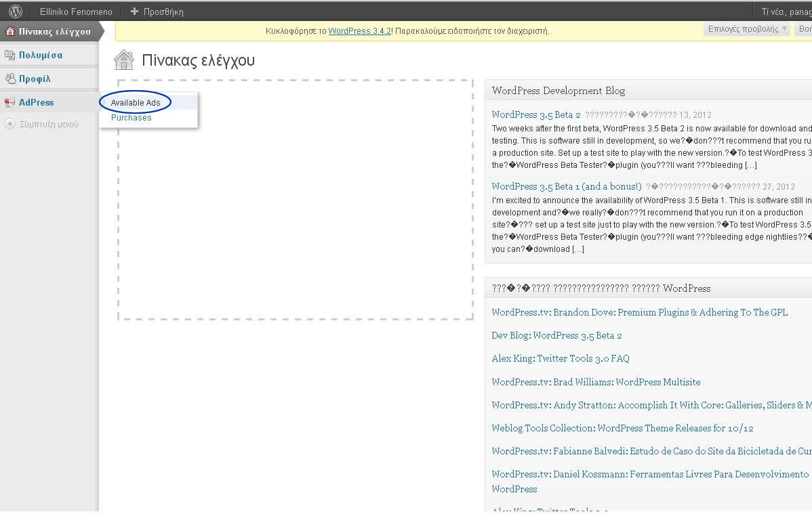Open WordPress 3.5 Beta 1 (and a bonus!) link
Viewport: 812px width, 514px height.
(x=566, y=186)
